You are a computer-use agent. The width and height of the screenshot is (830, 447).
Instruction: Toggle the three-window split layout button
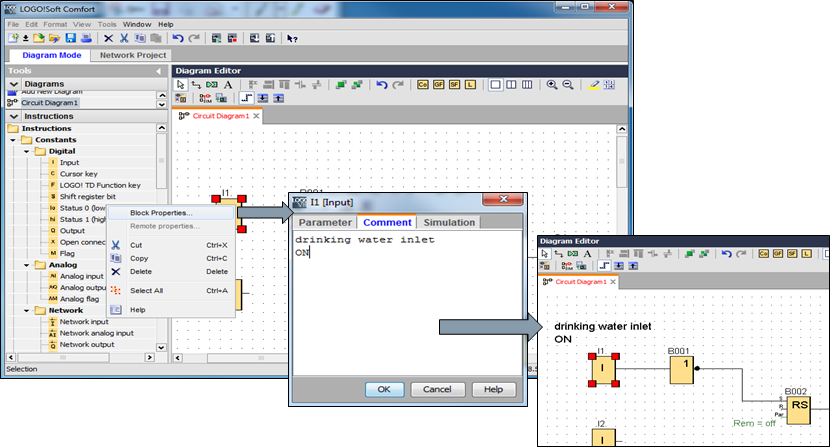click(527, 86)
